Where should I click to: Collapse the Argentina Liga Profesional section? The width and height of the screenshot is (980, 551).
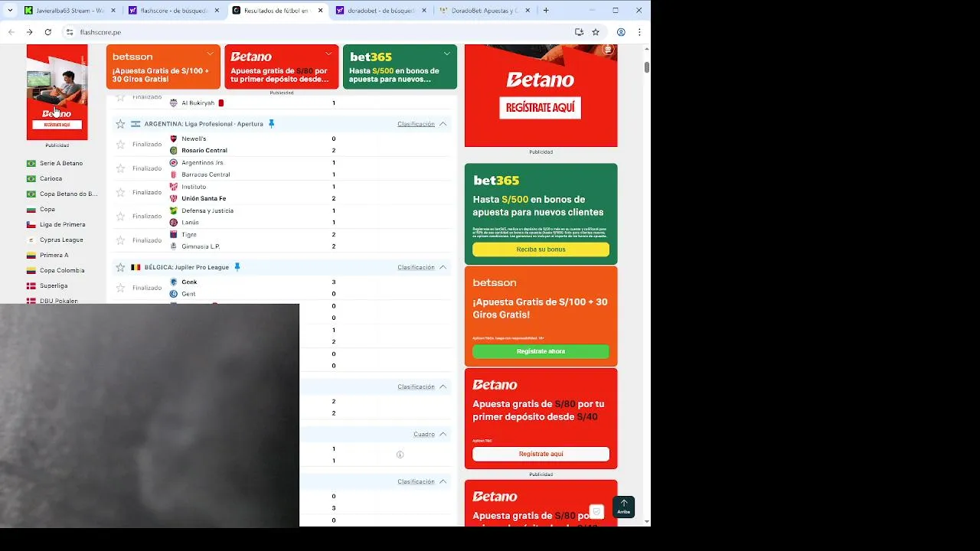coord(443,124)
